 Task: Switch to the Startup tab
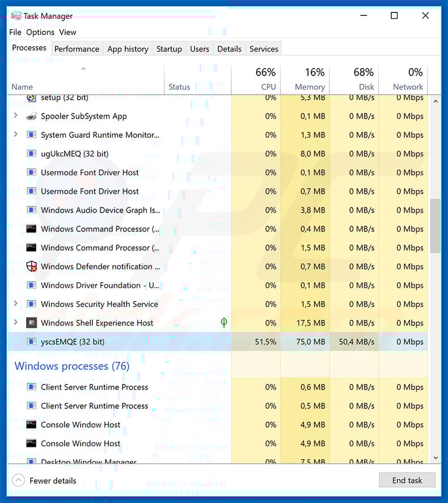point(169,49)
